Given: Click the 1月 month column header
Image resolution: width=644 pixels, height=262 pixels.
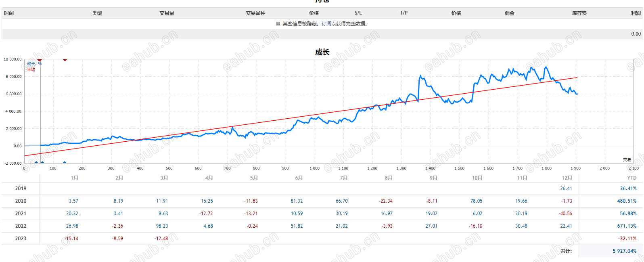Looking at the screenshot, I should [x=74, y=178].
